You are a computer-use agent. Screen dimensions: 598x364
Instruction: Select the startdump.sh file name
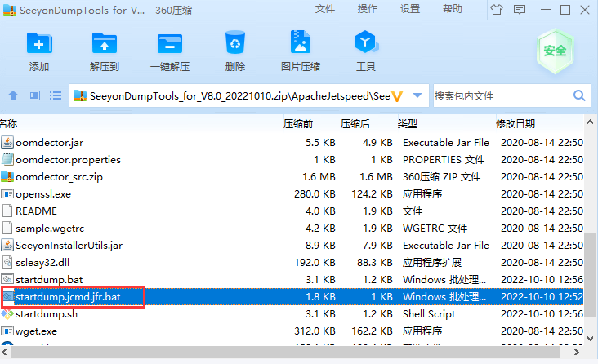(x=47, y=314)
